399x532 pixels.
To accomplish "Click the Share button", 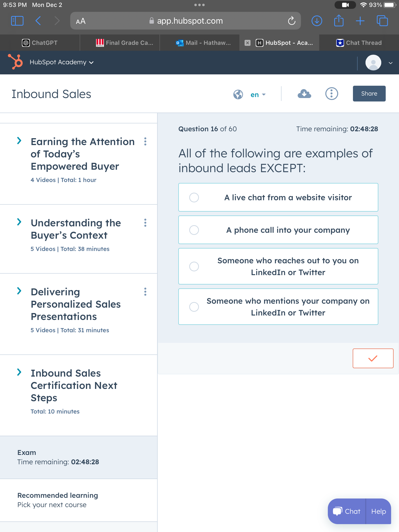I will (x=369, y=94).
